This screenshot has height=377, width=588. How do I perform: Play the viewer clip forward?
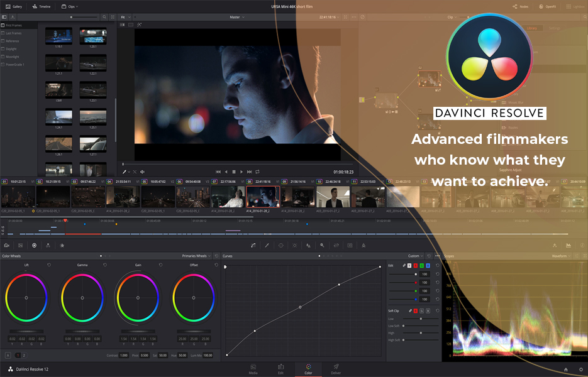(241, 172)
